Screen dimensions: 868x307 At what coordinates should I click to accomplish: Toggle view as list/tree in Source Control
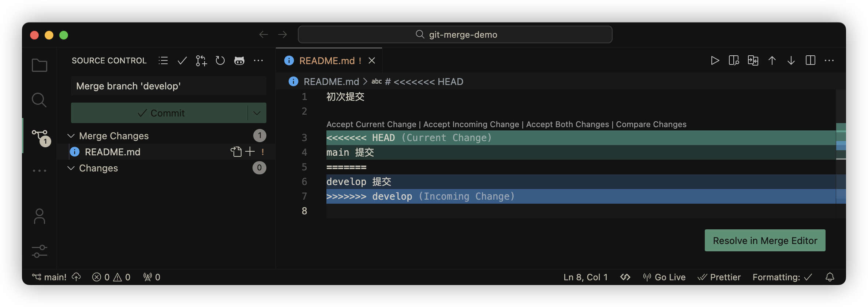click(x=163, y=60)
